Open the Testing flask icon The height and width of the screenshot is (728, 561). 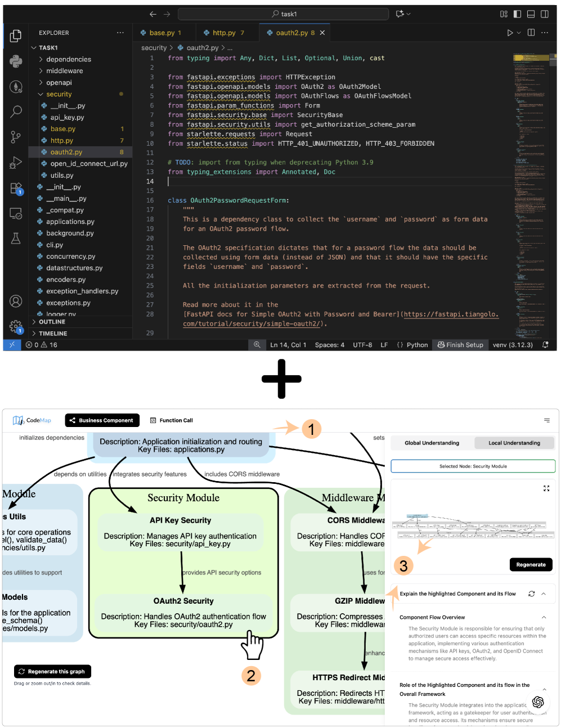click(x=16, y=239)
